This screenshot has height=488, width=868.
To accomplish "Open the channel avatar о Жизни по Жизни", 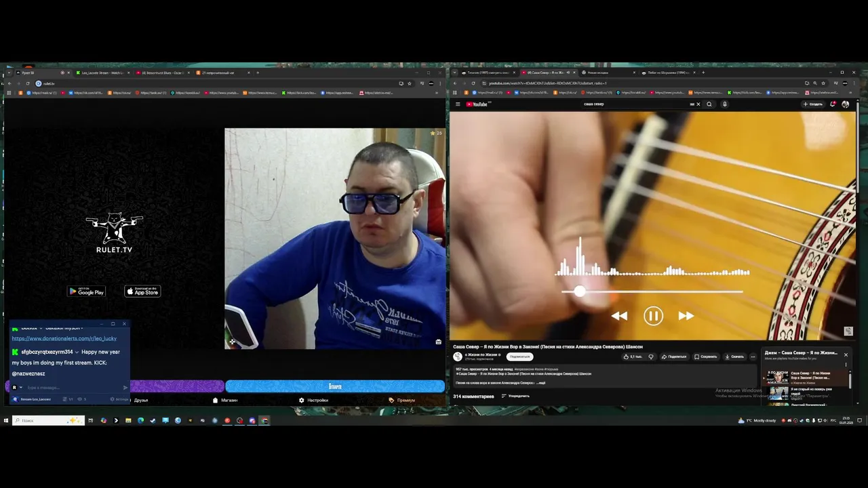I will coord(458,357).
